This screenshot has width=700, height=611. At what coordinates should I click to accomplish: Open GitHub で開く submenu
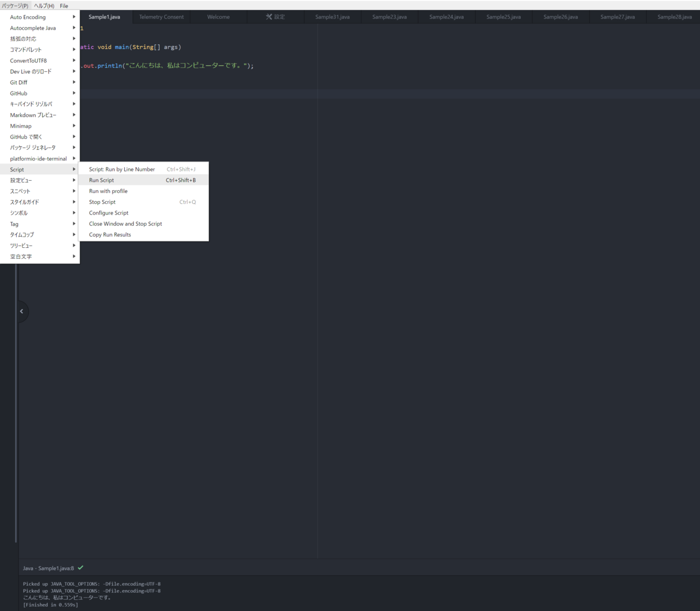[40, 136]
